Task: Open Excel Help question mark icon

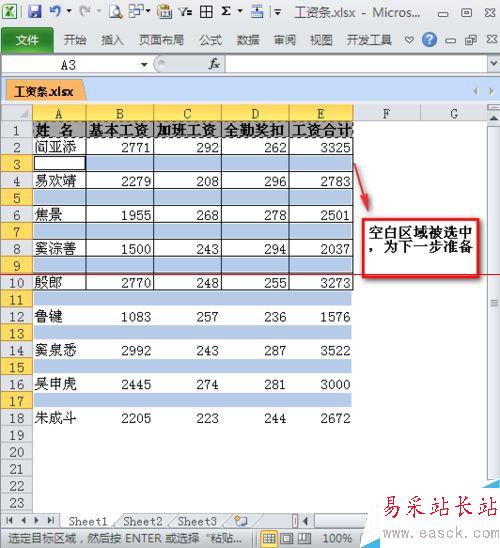Action: (x=429, y=39)
